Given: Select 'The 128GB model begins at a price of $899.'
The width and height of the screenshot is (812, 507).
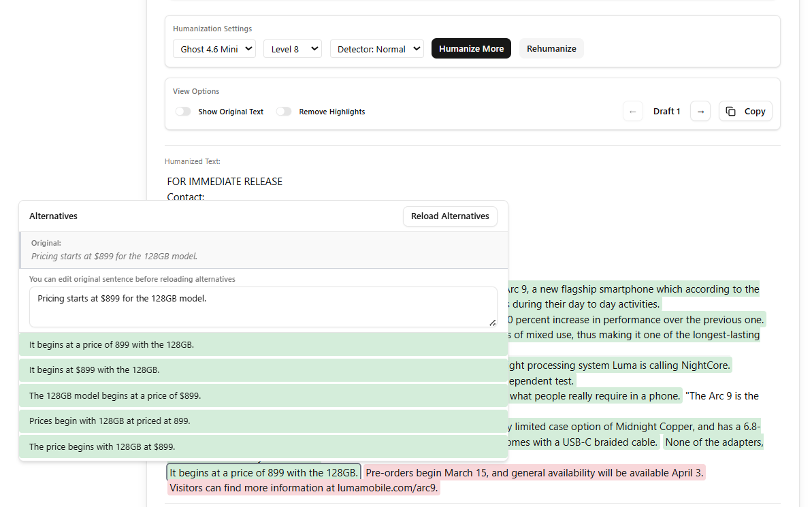Looking at the screenshot, I should click(263, 395).
